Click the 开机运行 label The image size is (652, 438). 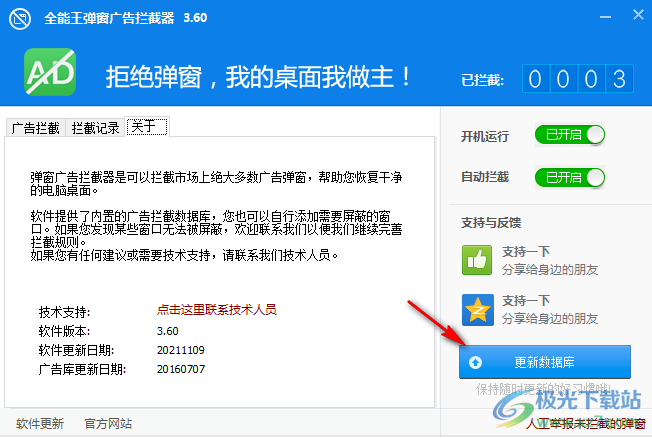(485, 136)
